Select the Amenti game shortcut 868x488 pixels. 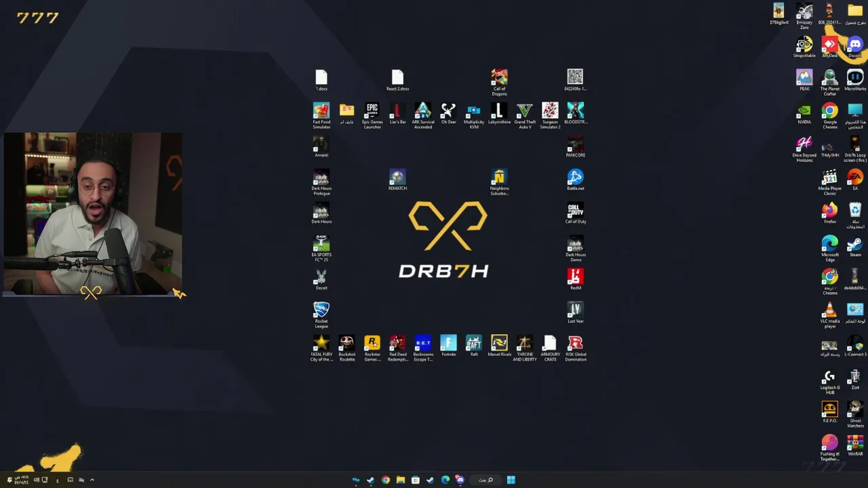pos(321,147)
